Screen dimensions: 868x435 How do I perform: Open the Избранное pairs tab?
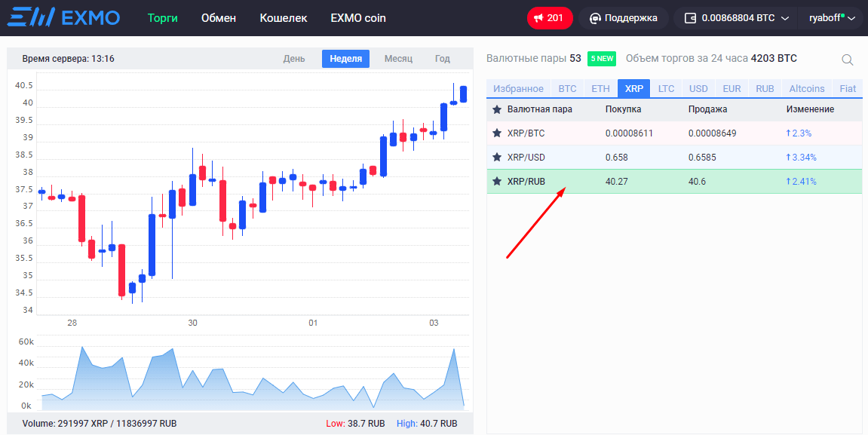click(x=519, y=88)
